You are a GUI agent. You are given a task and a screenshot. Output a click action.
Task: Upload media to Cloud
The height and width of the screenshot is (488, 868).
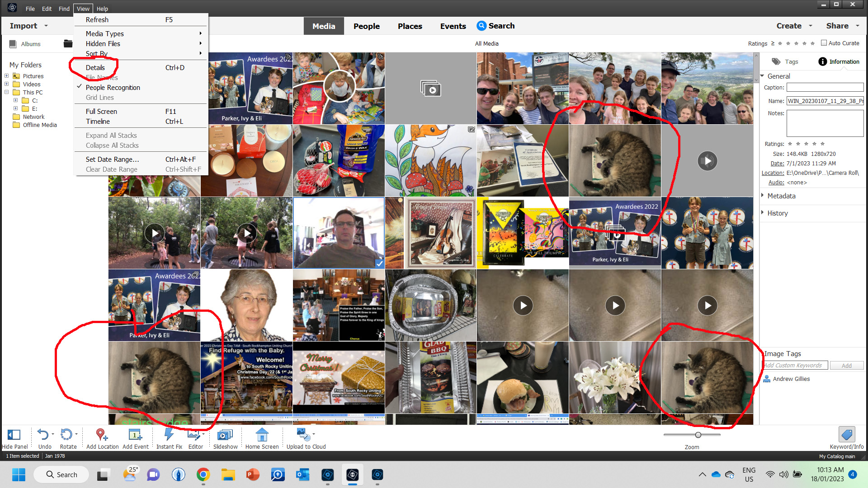[x=306, y=436]
